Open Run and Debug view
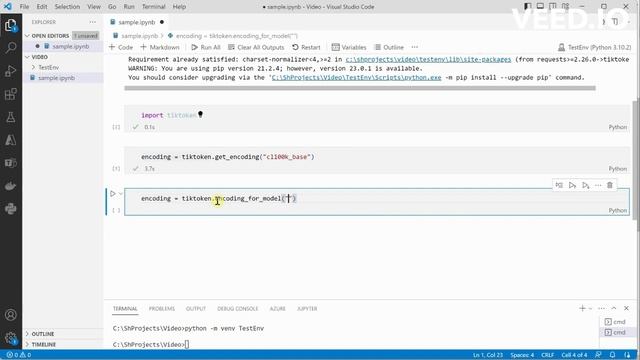The image size is (640, 360). (11, 71)
